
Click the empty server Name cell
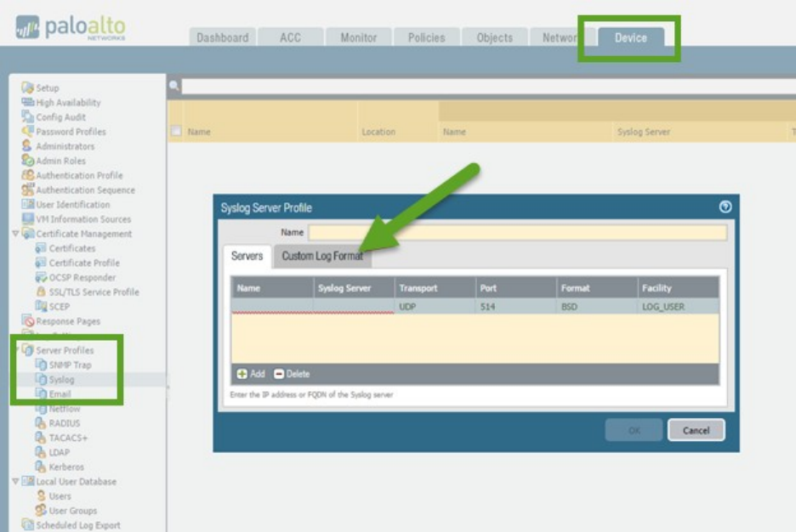[272, 306]
